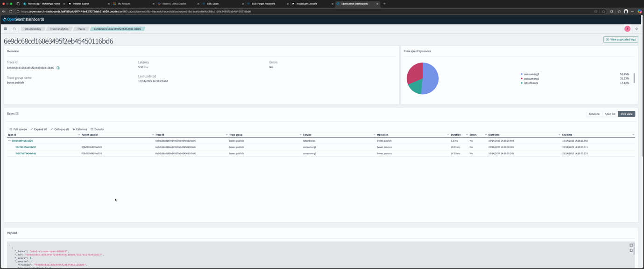Go to the Trace analytics breadcrumb
The height and width of the screenshot is (269, 644).
click(59, 29)
